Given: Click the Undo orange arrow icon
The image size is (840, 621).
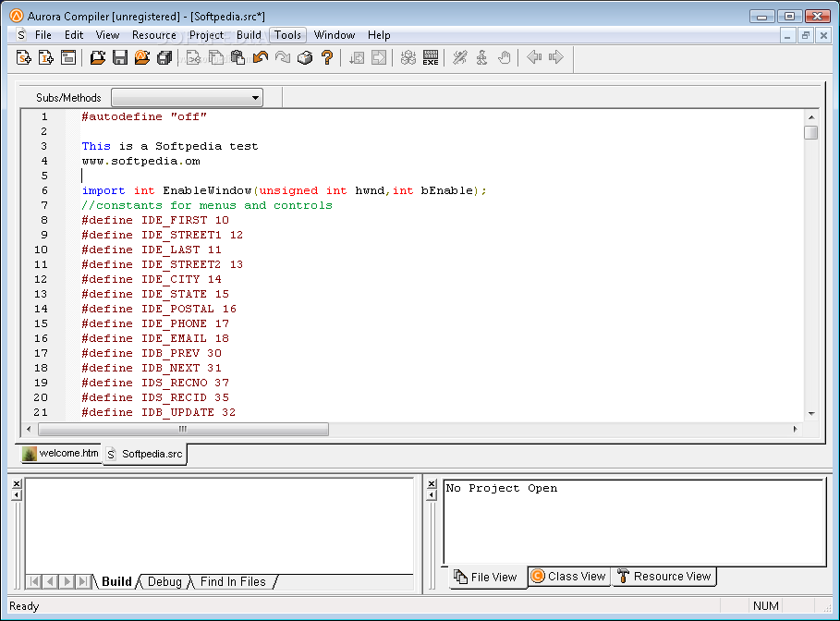Looking at the screenshot, I should 261,57.
